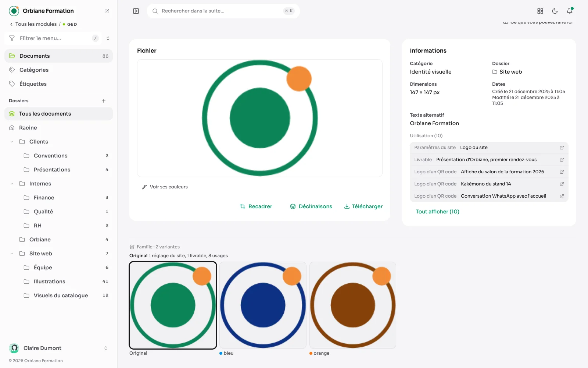588x368 pixels.
Task: Open the notifications bell
Action: click(x=570, y=11)
